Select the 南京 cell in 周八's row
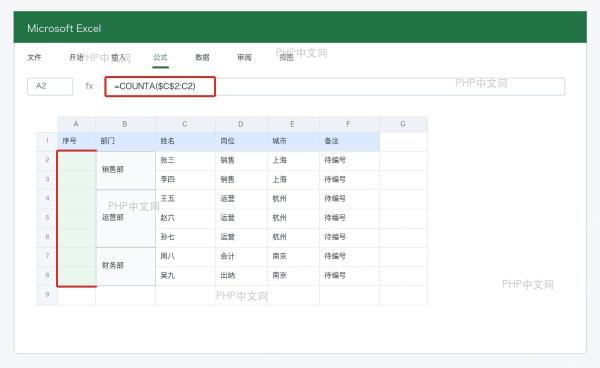The height and width of the screenshot is (368, 600). click(293, 256)
